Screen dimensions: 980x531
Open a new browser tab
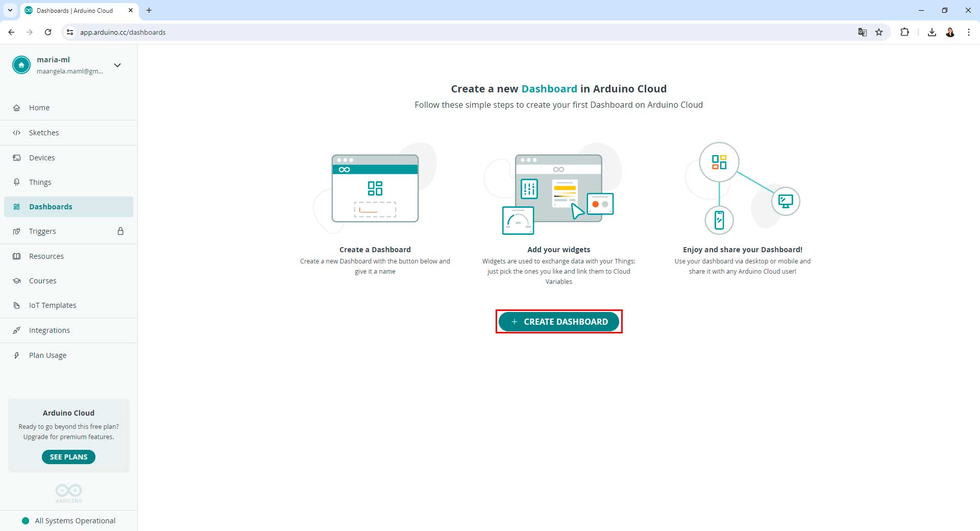149,10
